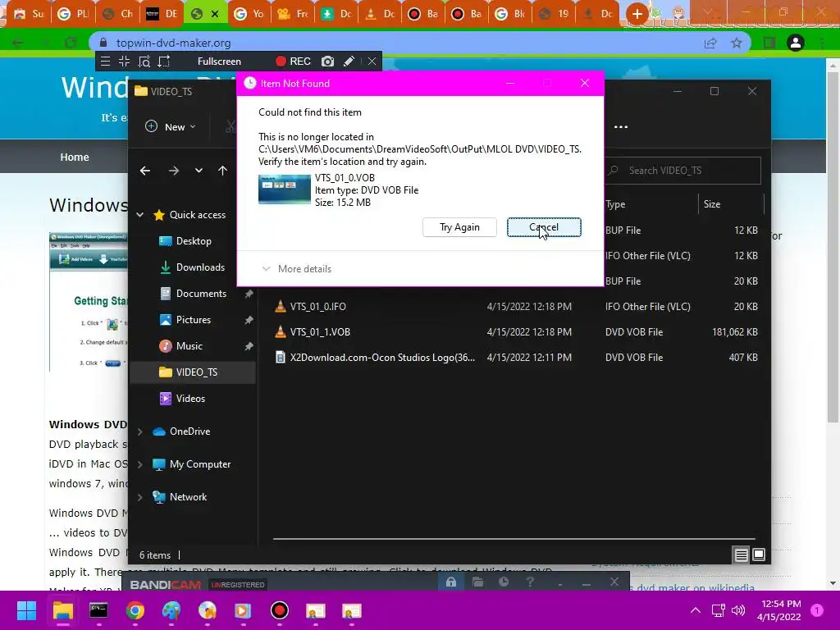
Task: Take a screenshot with the camera icon
Action: [x=328, y=62]
